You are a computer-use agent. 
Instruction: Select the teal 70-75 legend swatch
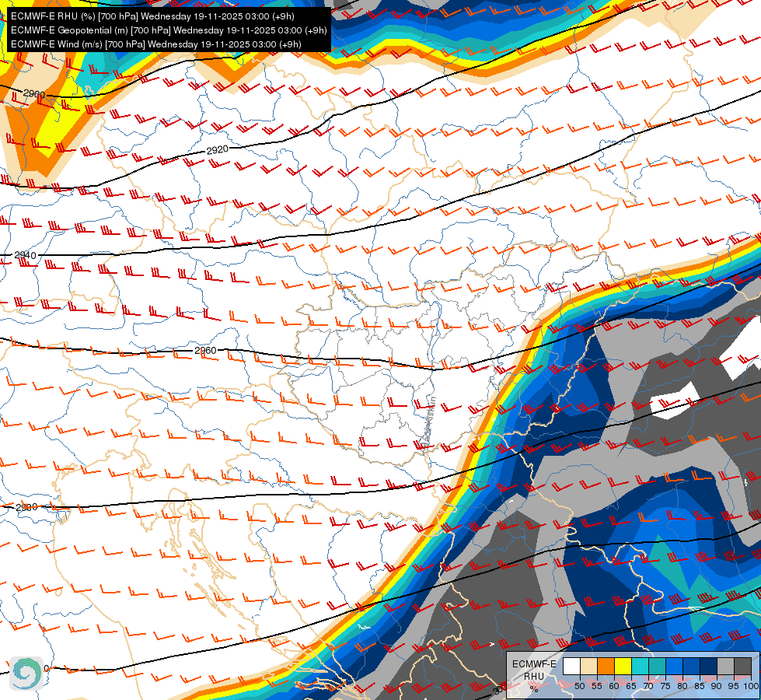click(x=657, y=667)
